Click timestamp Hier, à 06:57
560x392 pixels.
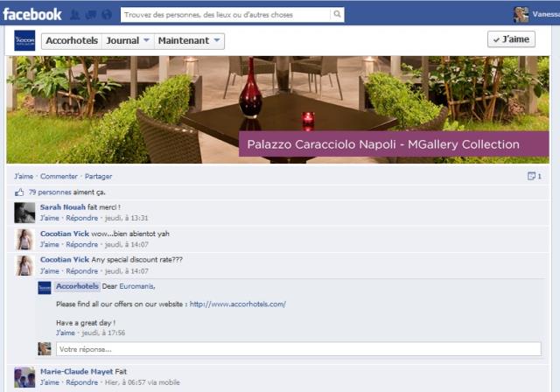[x=124, y=382]
